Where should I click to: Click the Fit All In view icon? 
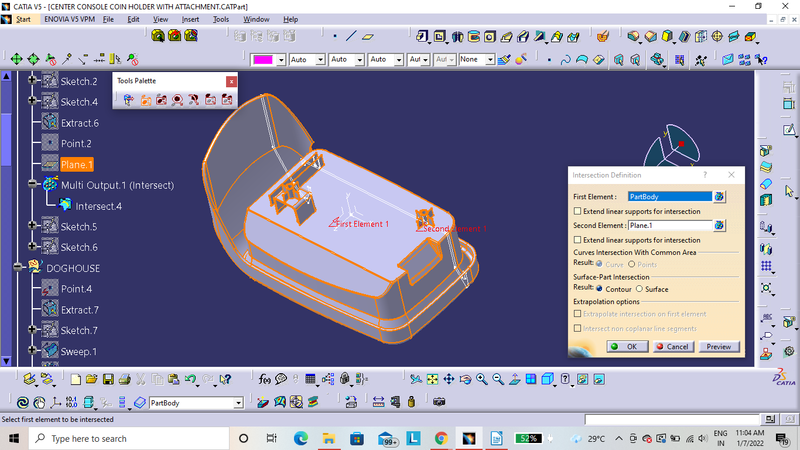432,379
